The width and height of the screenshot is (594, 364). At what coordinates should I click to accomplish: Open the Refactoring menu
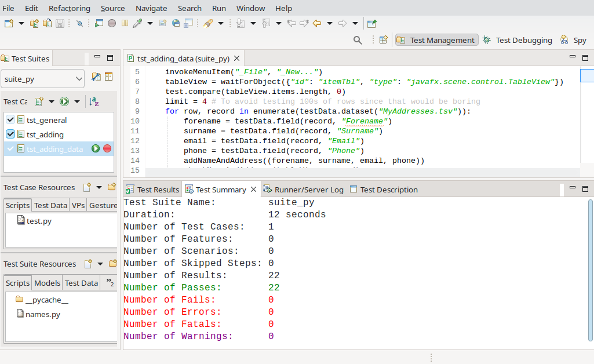[x=69, y=8]
